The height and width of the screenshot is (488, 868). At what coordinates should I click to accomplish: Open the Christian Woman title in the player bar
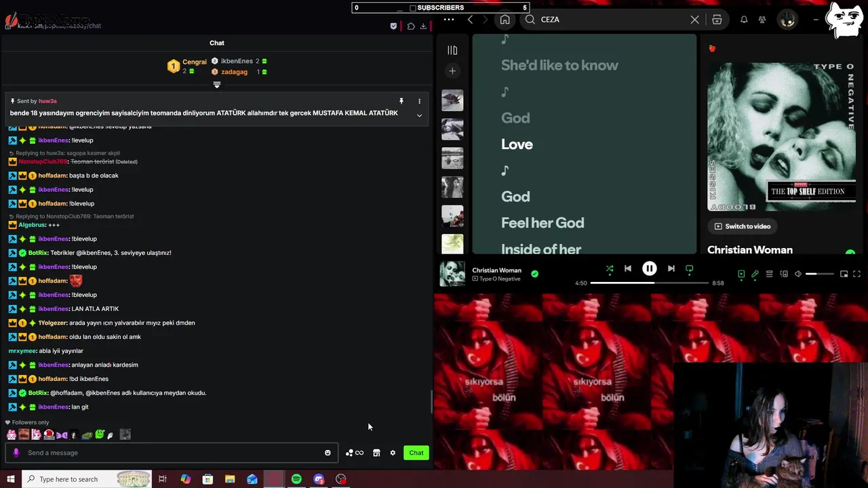point(496,270)
